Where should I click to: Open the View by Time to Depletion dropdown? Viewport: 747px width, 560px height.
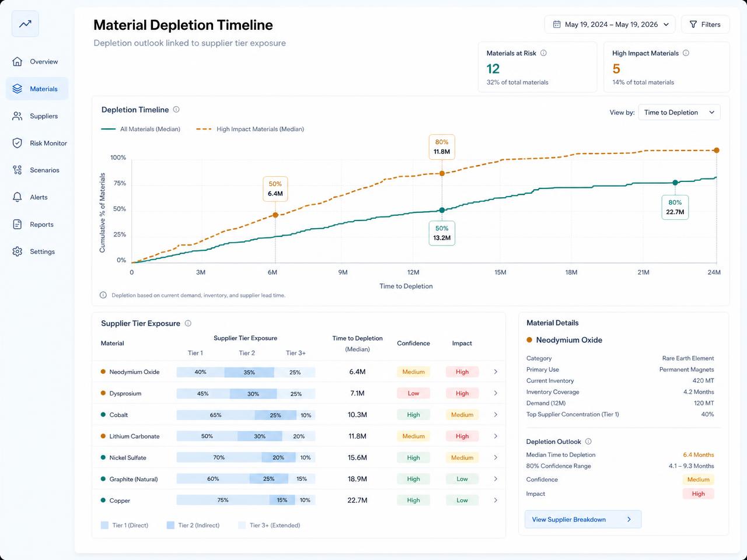tap(679, 113)
